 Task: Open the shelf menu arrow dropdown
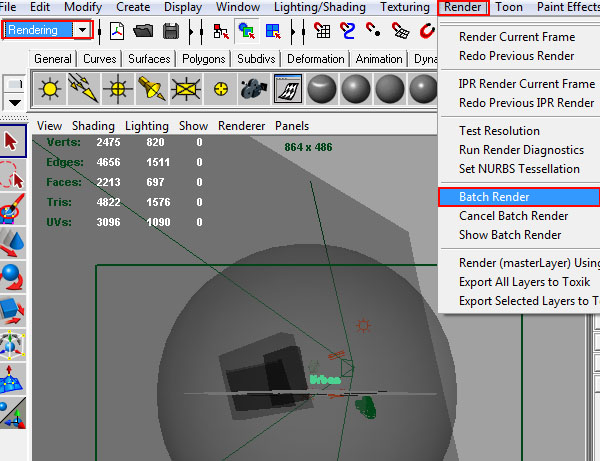pyautogui.click(x=15, y=103)
